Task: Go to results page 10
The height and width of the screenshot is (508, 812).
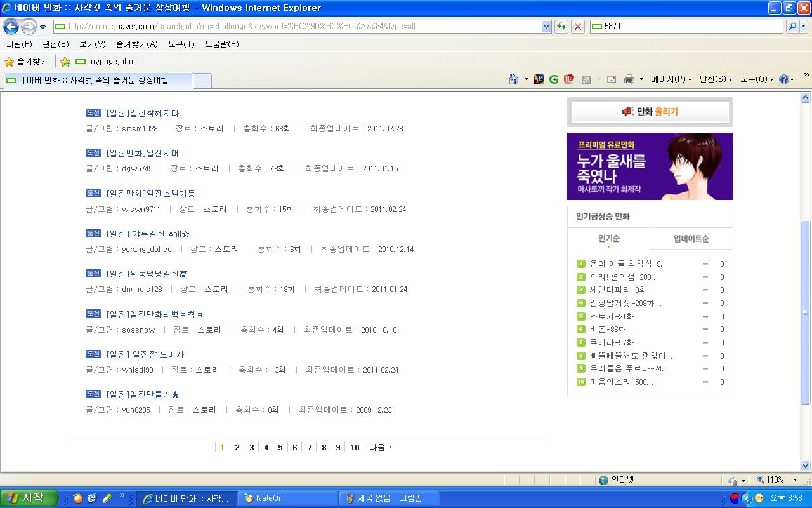Action: click(x=355, y=448)
